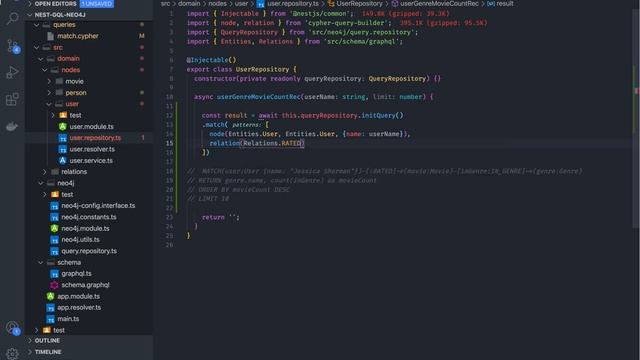Click 'UserRepository' breadcrumb segment
This screenshot has width=640, height=360.
coord(359,4)
